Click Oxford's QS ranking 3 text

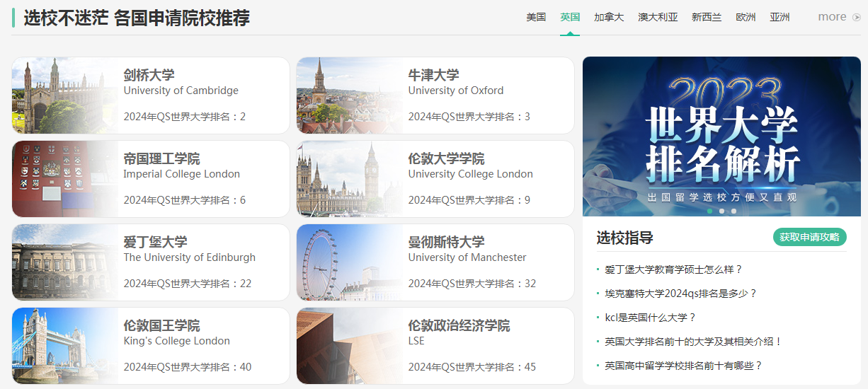coord(469,117)
